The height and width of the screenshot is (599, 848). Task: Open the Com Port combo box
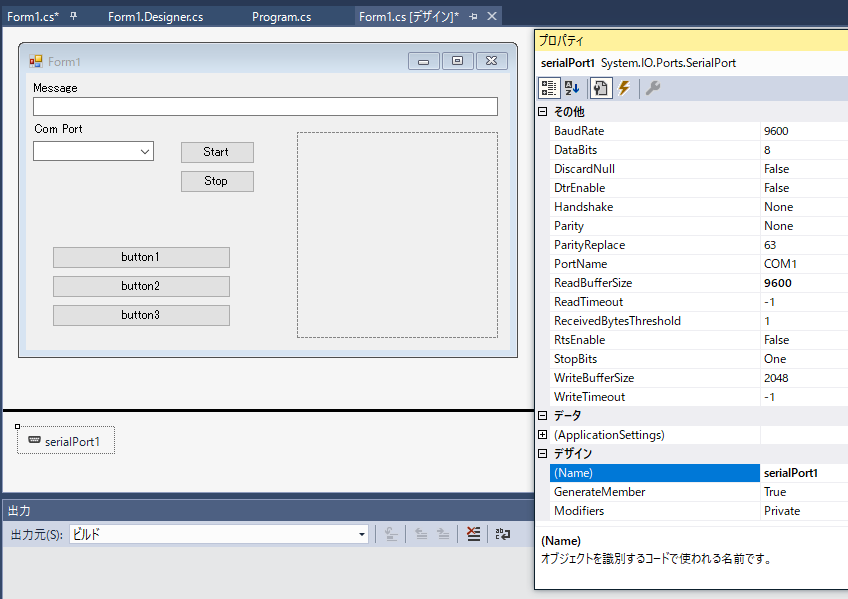click(x=145, y=151)
